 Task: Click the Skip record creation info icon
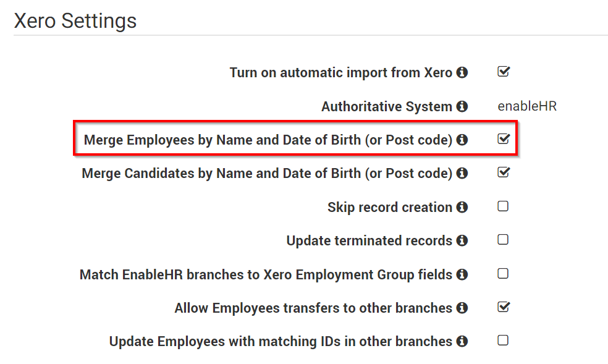[x=462, y=207]
